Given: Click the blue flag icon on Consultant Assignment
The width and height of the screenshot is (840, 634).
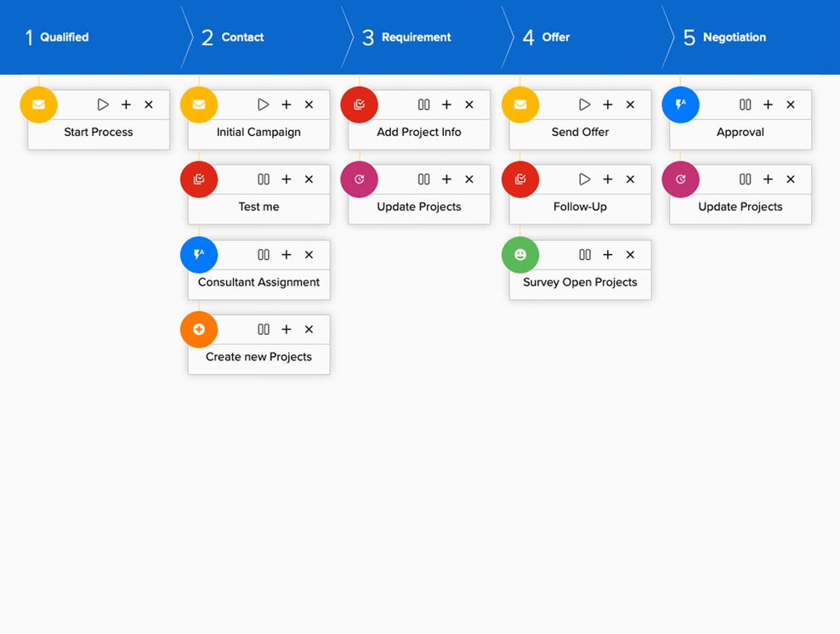Looking at the screenshot, I should 198,254.
